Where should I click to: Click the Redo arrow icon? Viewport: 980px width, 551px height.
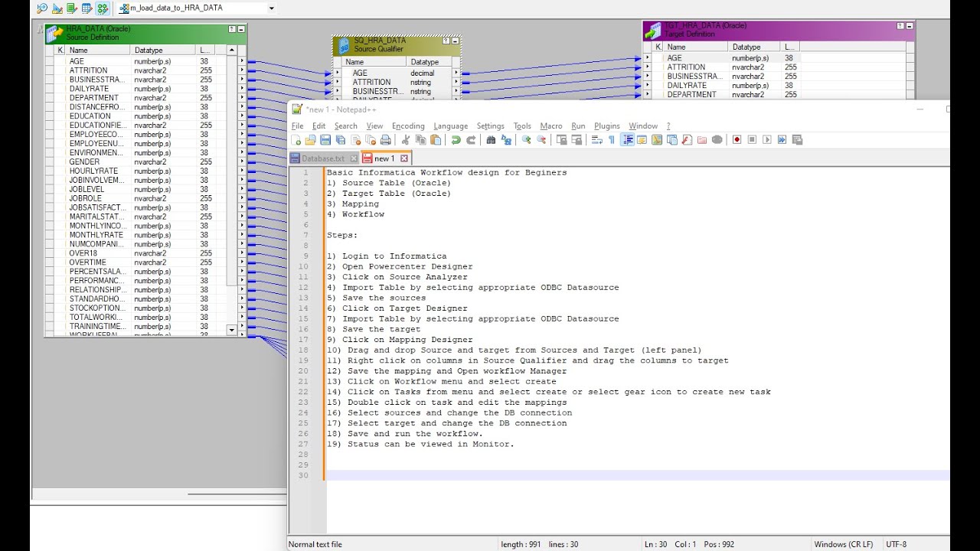(x=472, y=140)
